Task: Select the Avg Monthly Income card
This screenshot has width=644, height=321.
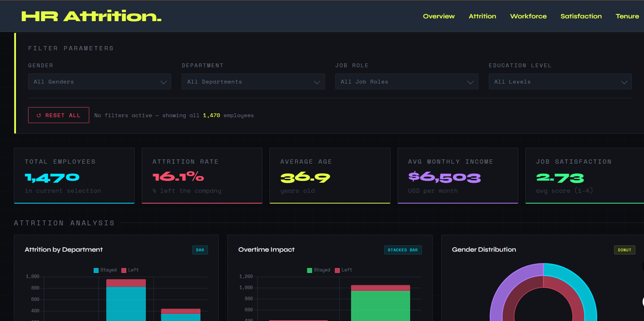Action: pyautogui.click(x=458, y=175)
